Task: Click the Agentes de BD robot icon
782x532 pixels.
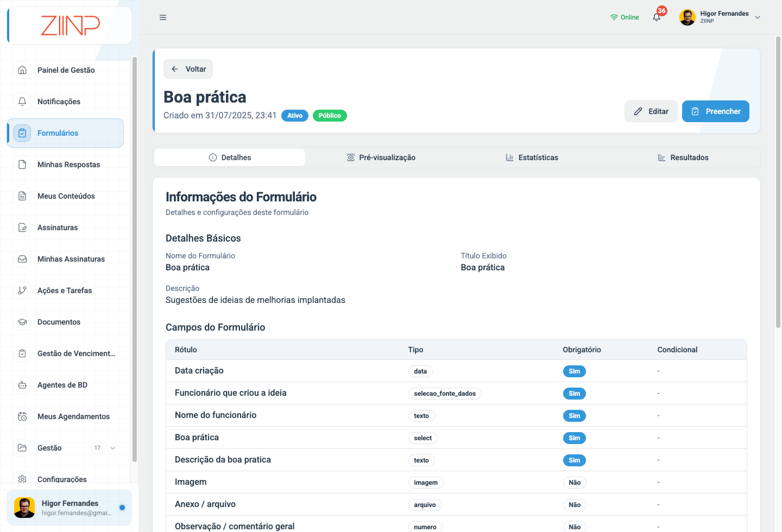Action: 22,385
